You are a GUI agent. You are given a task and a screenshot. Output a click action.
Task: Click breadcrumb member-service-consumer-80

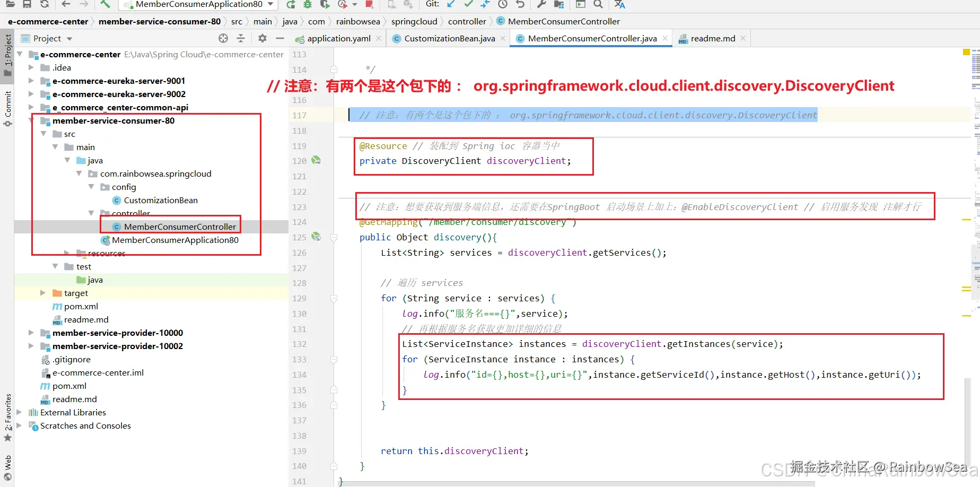click(160, 21)
